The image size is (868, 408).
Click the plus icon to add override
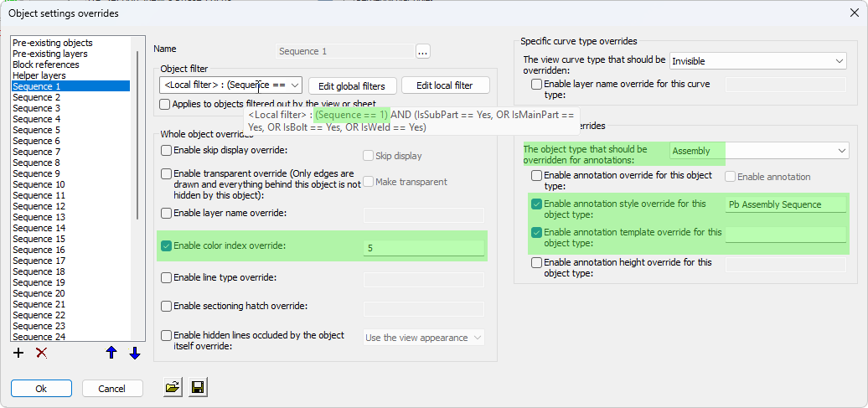18,353
